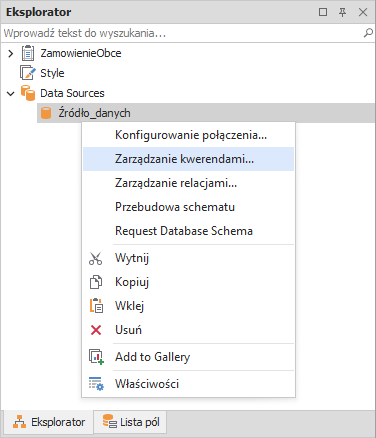This screenshot has width=376, height=438.
Task: Click the properties gear icon for Właściwości
Action: pyautogui.click(x=96, y=384)
